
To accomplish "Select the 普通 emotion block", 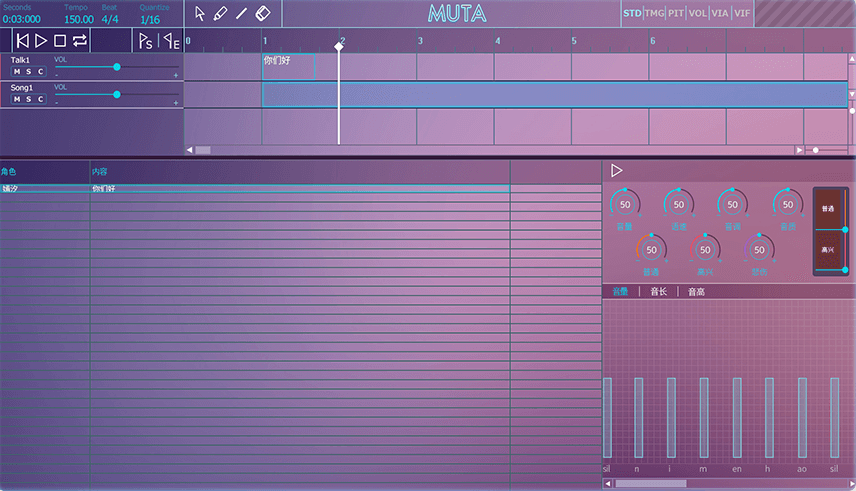I will tap(828, 209).
